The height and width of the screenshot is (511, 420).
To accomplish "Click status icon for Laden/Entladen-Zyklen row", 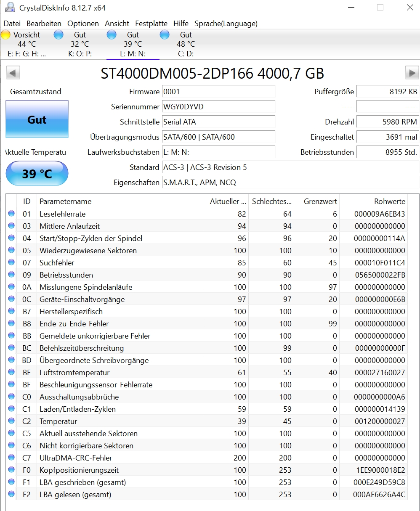I will [x=11, y=409].
